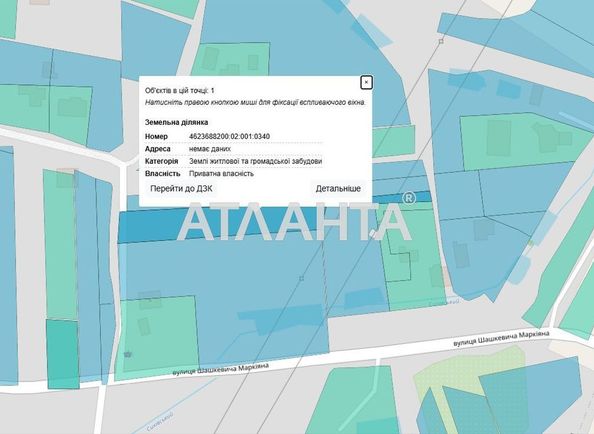Click the small square marker on the map's diagonal line at the top

pos(441,41)
